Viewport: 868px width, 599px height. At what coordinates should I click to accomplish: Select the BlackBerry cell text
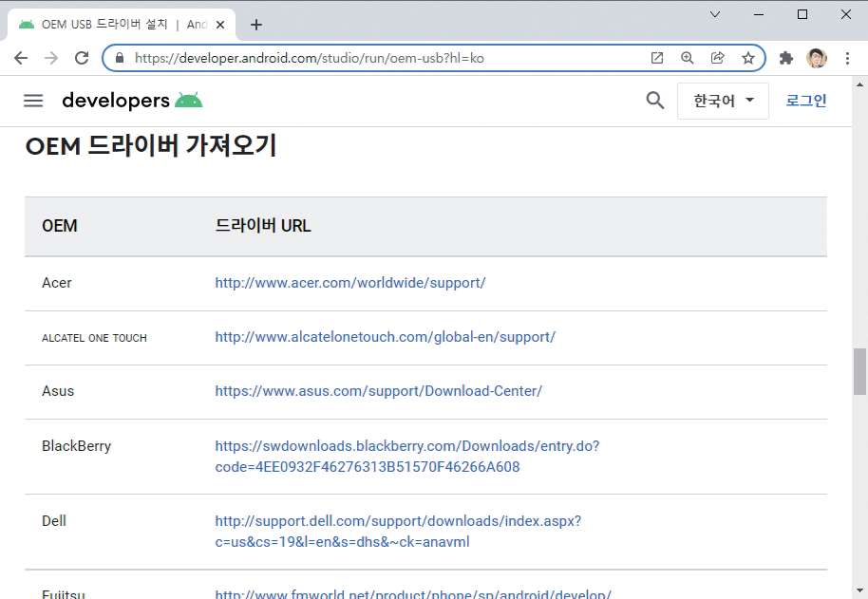[x=76, y=446]
